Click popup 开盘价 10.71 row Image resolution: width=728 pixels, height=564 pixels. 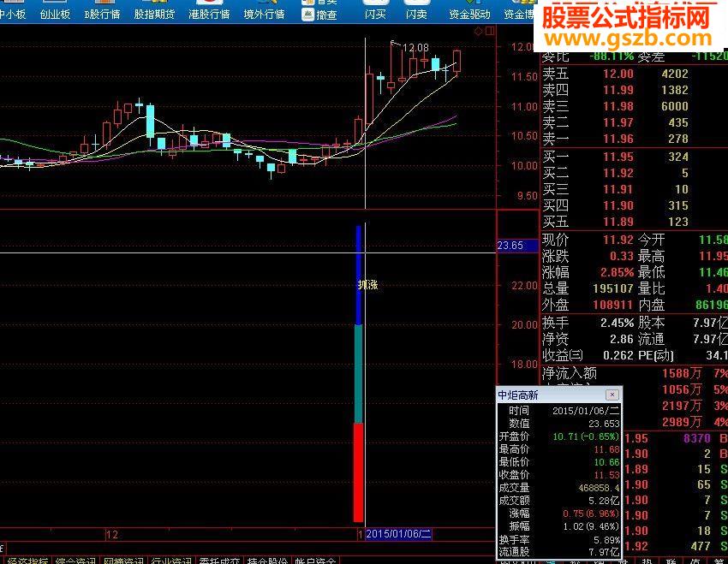click(x=559, y=436)
